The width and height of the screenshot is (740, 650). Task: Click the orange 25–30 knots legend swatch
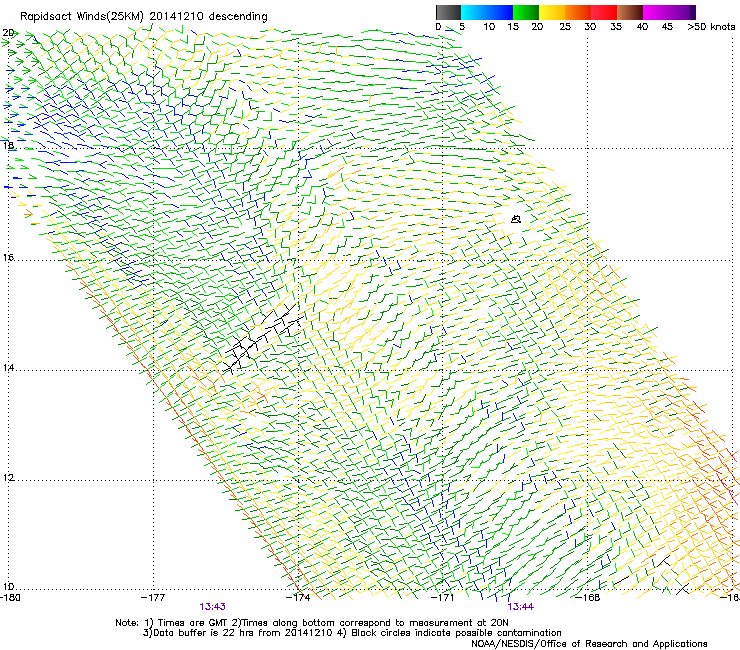(x=578, y=12)
